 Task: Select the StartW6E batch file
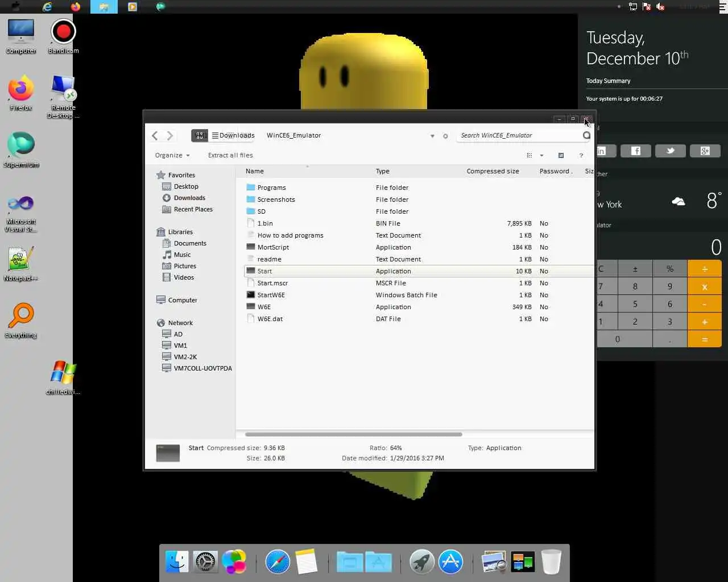point(418,295)
